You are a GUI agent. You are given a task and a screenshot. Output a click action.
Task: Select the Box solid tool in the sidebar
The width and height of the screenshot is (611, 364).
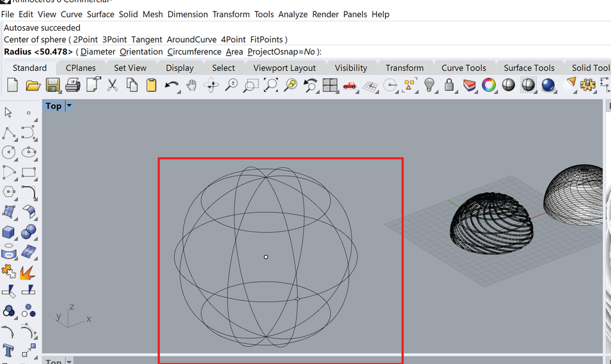pos(8,232)
